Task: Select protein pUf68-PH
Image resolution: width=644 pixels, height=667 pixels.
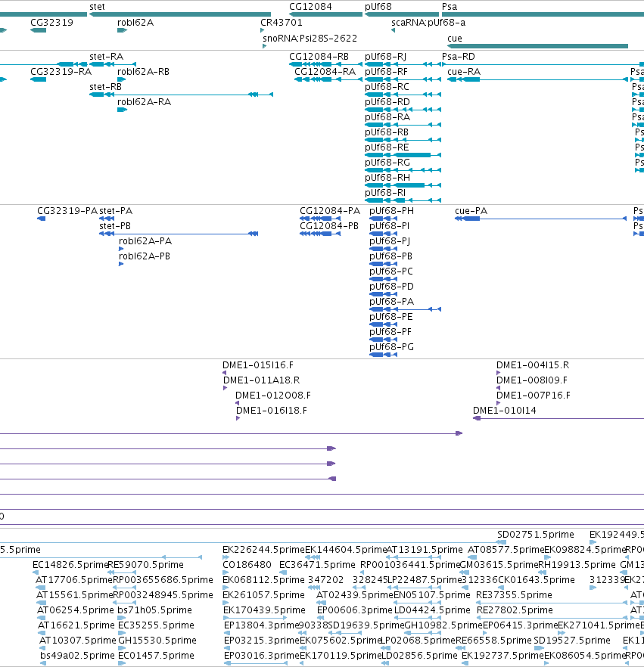Action: tap(391, 210)
